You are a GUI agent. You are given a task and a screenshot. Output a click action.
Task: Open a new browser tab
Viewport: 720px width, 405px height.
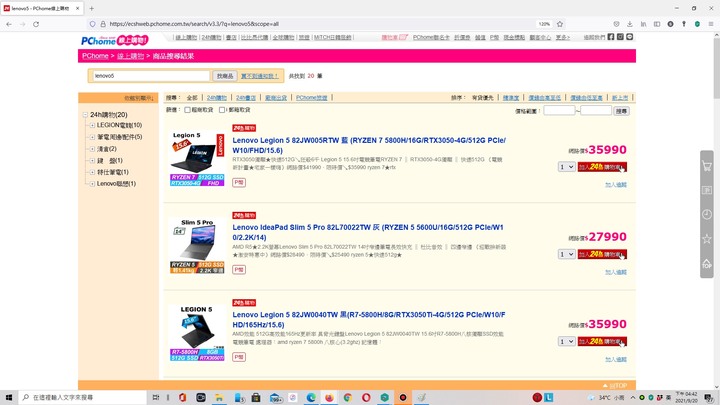[x=91, y=8]
